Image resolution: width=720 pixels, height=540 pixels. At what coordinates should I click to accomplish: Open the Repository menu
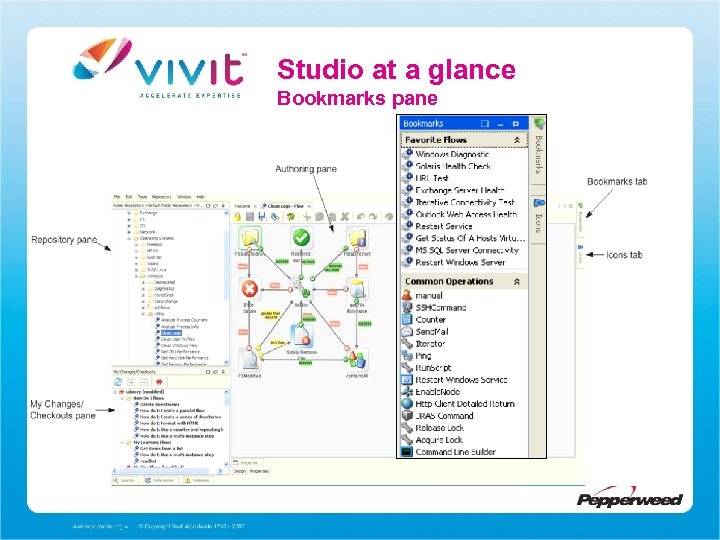(x=161, y=197)
